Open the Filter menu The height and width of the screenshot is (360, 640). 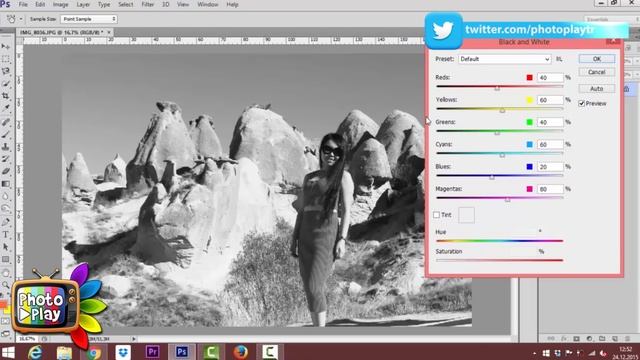tap(147, 4)
